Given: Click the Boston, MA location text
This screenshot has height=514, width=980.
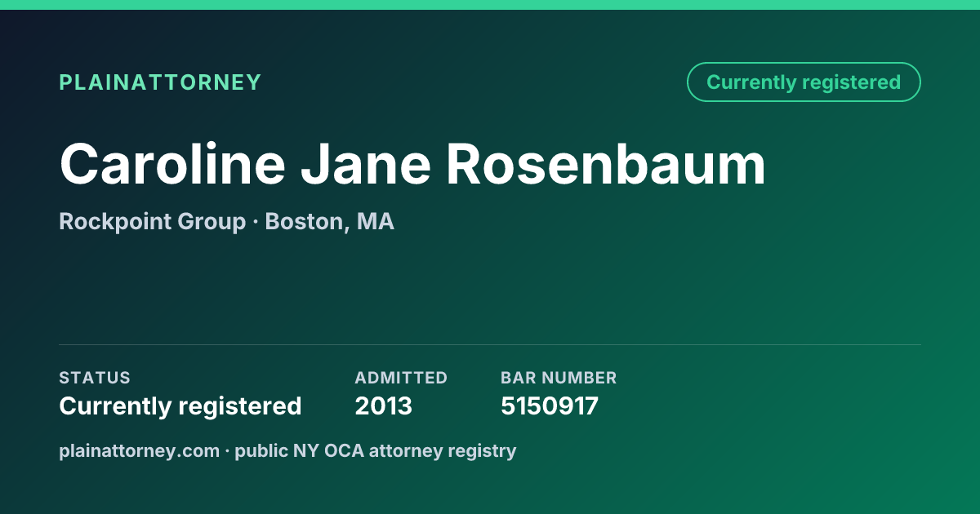Looking at the screenshot, I should tap(330, 222).
